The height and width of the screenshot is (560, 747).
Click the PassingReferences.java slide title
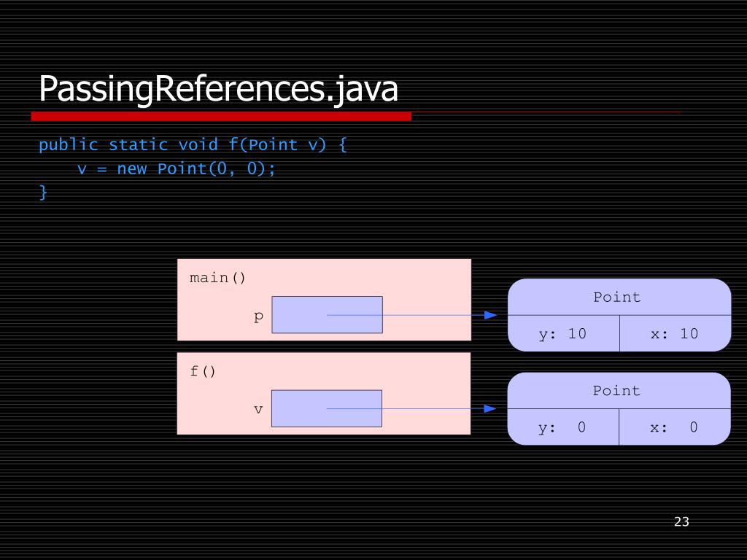[x=218, y=89]
